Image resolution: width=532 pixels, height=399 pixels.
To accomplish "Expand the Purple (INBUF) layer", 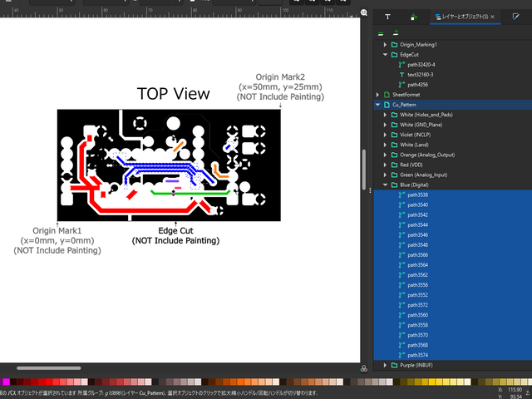I will pos(385,365).
